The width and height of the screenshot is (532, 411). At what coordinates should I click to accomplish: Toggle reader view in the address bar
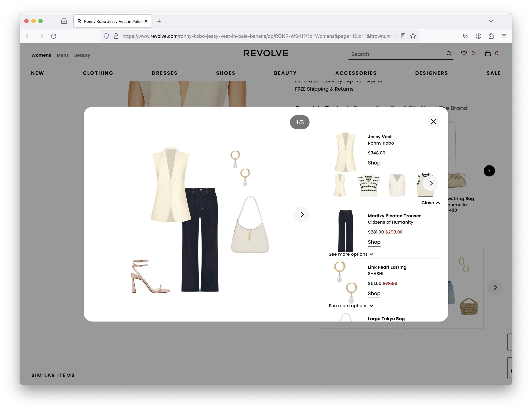tap(403, 36)
